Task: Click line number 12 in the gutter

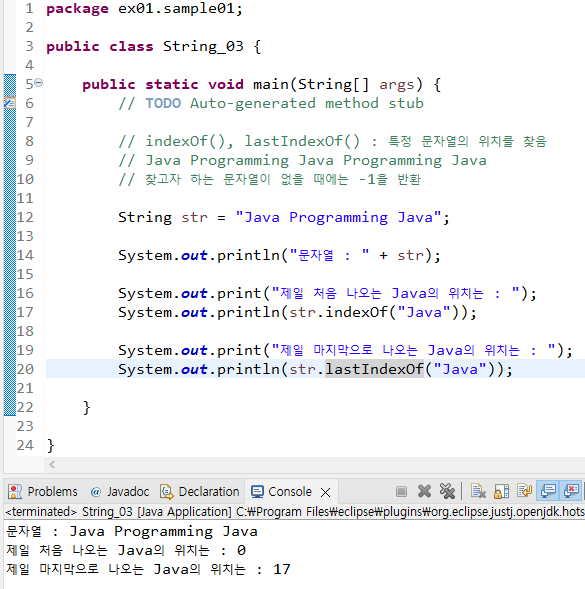Action: (x=25, y=217)
